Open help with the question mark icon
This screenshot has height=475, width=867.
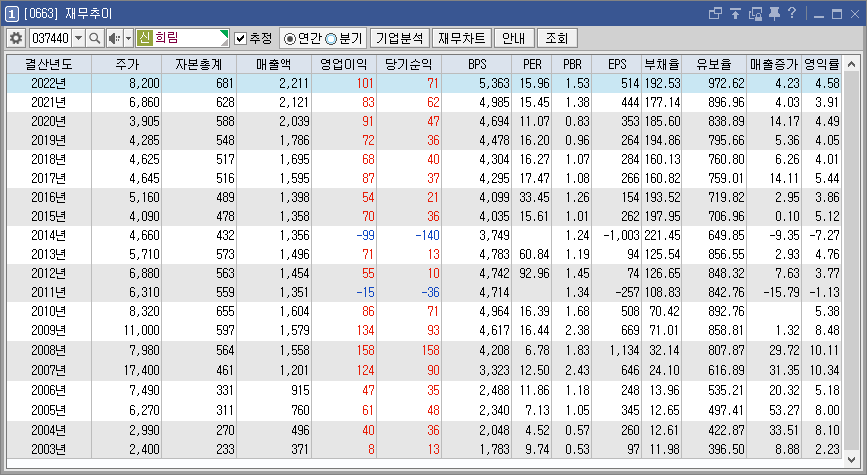pos(792,13)
